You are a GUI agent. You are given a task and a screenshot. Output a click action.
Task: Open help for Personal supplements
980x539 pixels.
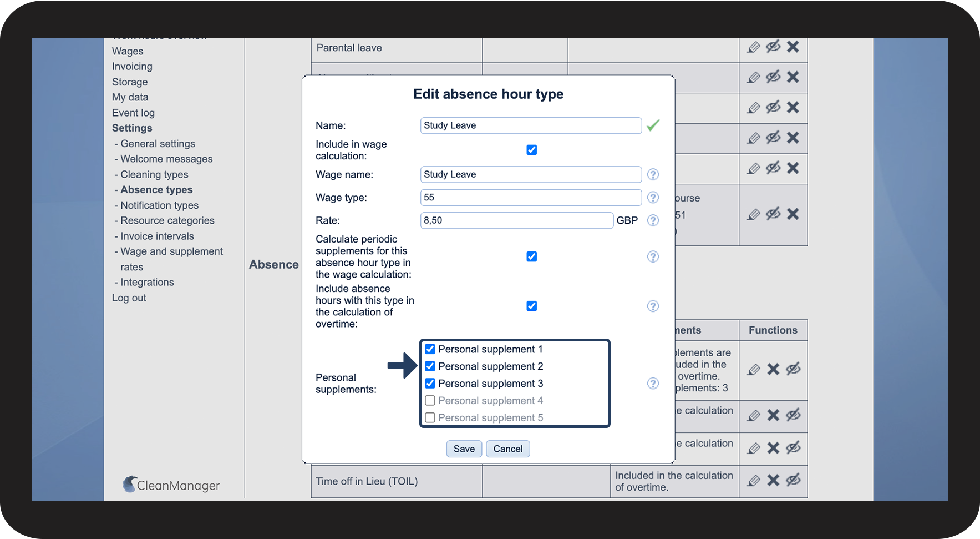click(x=653, y=384)
